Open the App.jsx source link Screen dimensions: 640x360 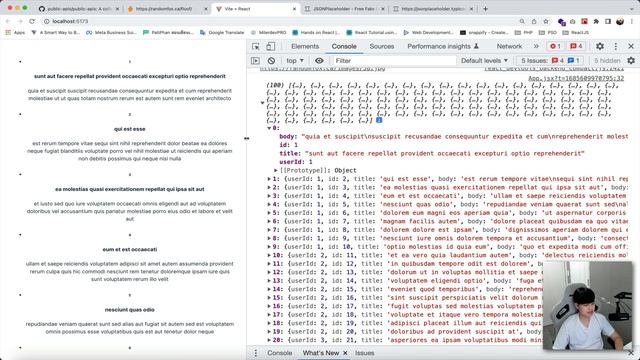(x=576, y=78)
